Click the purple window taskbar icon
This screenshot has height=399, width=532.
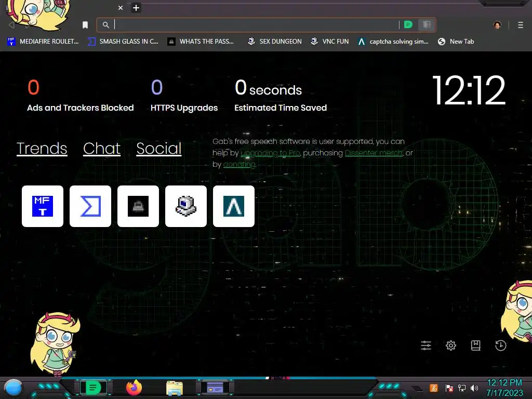215,388
